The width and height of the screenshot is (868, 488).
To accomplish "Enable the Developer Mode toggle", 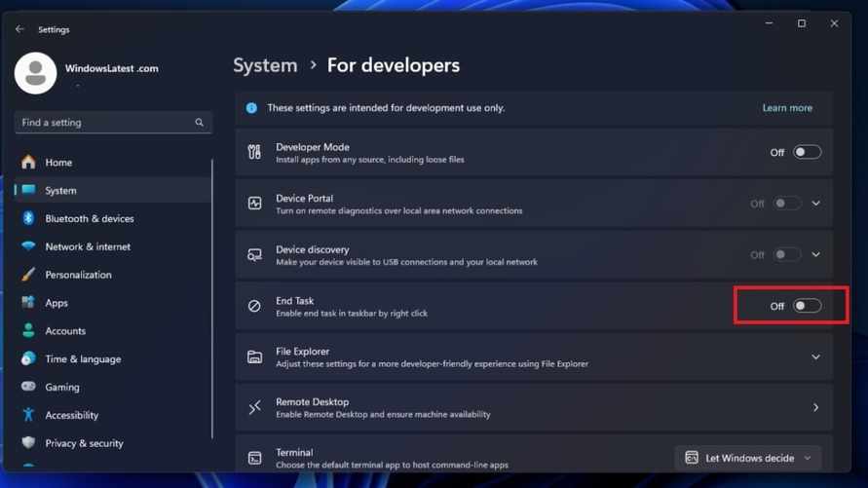I will click(807, 153).
